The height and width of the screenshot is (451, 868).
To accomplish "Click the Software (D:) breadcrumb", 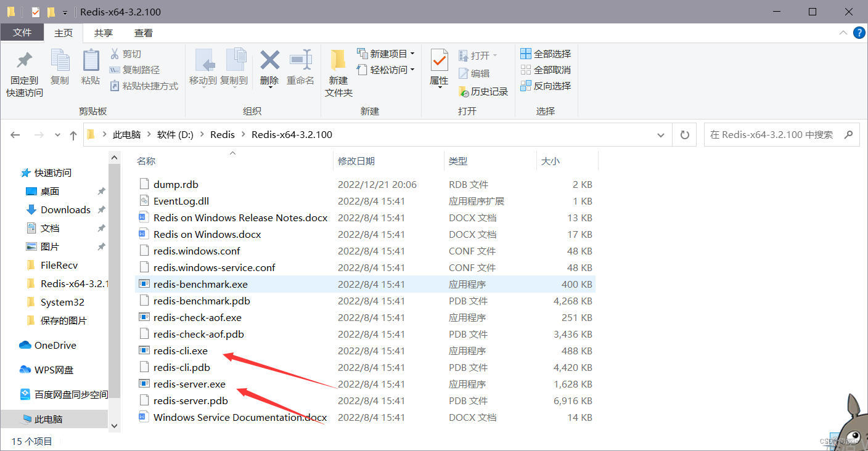I will point(175,134).
